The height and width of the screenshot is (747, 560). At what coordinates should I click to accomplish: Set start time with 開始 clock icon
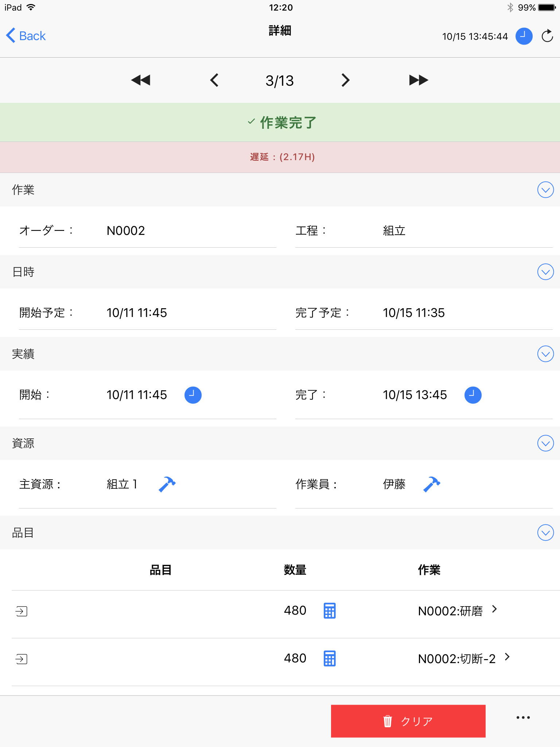click(193, 395)
